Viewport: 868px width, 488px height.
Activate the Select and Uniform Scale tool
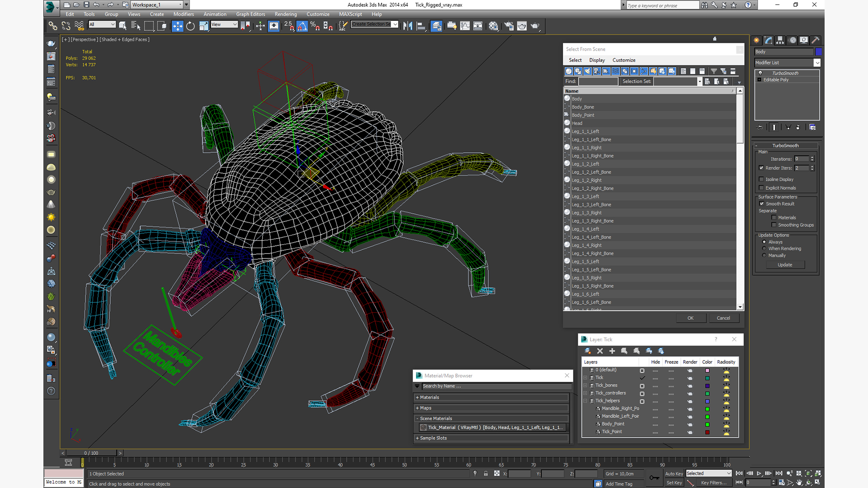click(203, 26)
